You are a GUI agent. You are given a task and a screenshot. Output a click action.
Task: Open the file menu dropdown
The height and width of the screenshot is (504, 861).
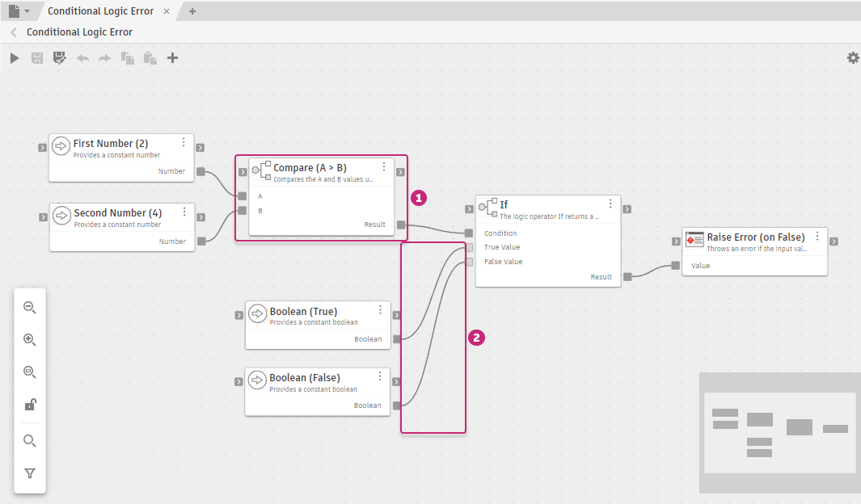point(19,11)
